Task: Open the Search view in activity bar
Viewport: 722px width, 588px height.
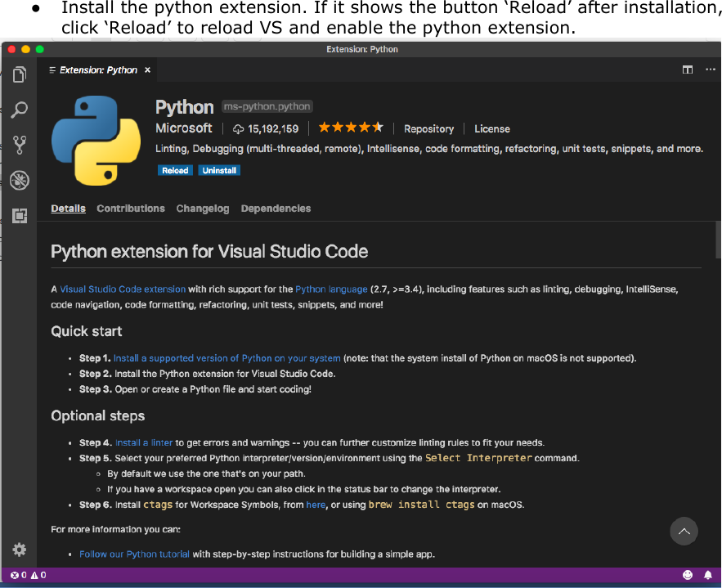Action: pos(20,110)
